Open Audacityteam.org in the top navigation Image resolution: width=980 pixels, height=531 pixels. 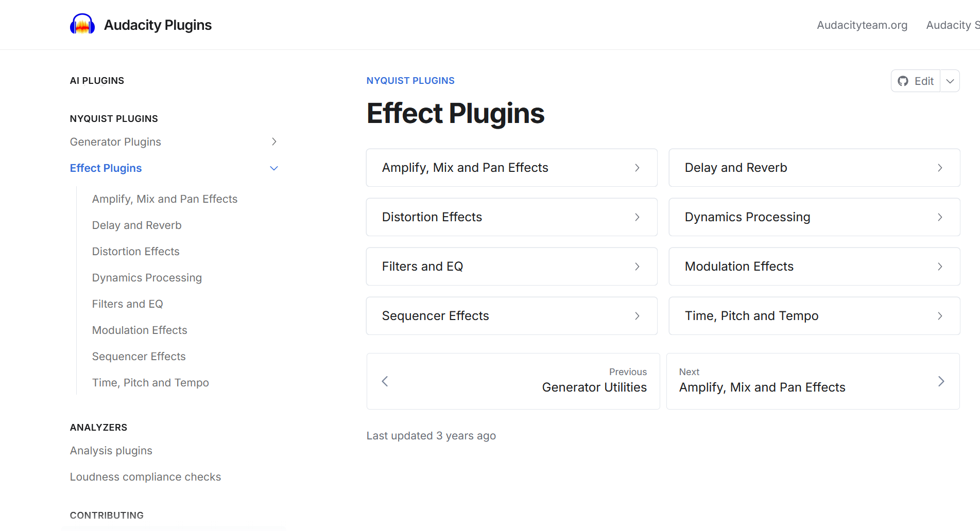click(x=862, y=25)
